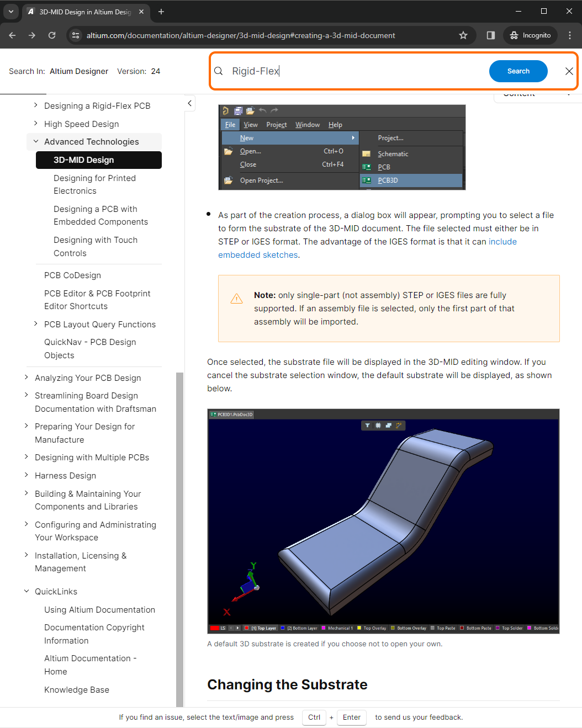Open the browser tab search dropdown
The image size is (582, 728).
pos(11,11)
